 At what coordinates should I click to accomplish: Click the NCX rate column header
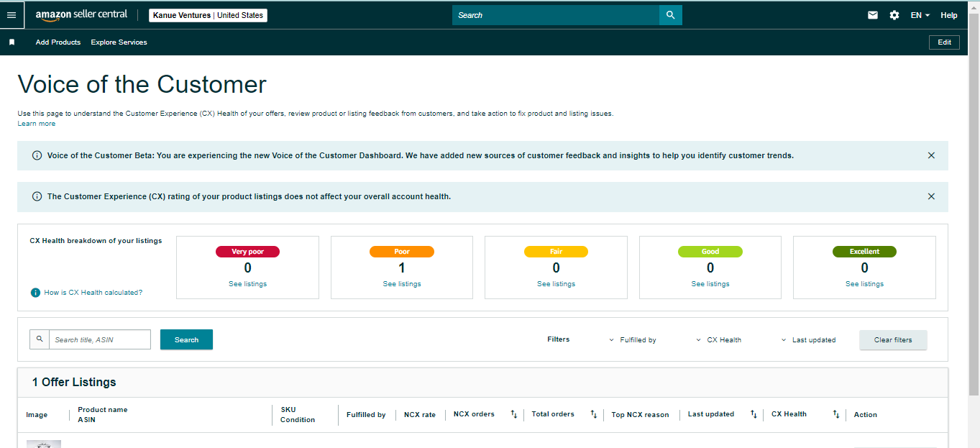pyautogui.click(x=420, y=415)
